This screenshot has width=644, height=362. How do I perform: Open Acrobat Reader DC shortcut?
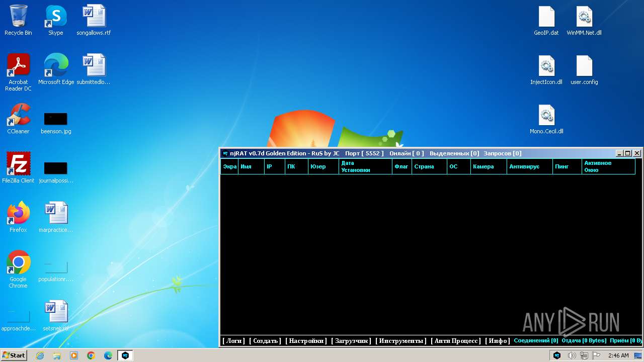(18, 72)
